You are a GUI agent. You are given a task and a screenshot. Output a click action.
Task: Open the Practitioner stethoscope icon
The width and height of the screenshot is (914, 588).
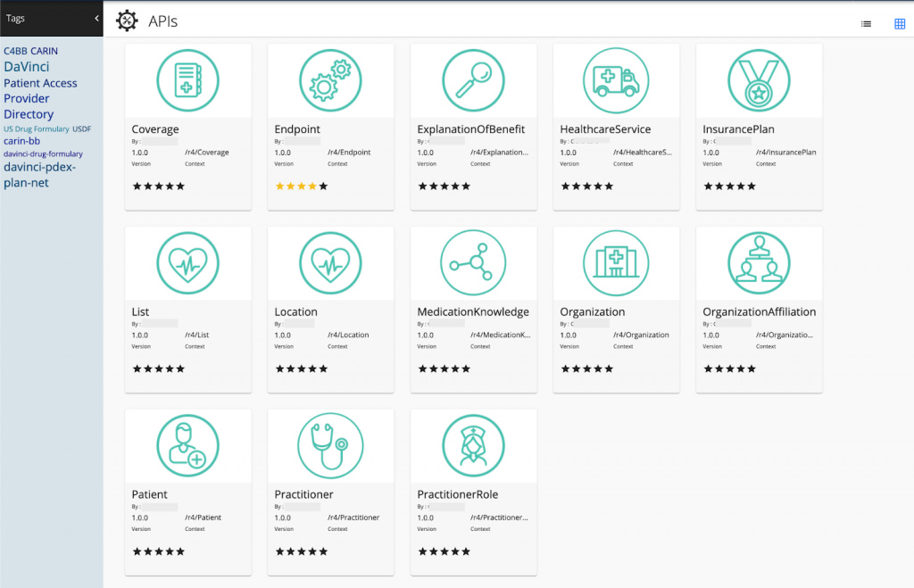[330, 446]
